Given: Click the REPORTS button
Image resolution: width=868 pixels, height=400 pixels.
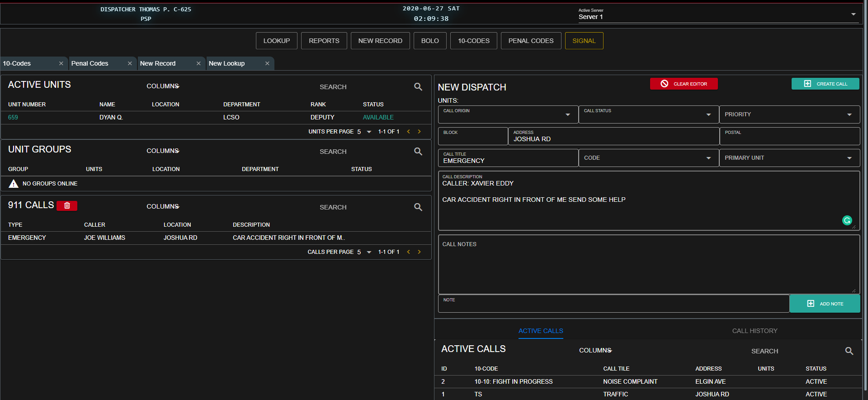Looking at the screenshot, I should pos(324,41).
